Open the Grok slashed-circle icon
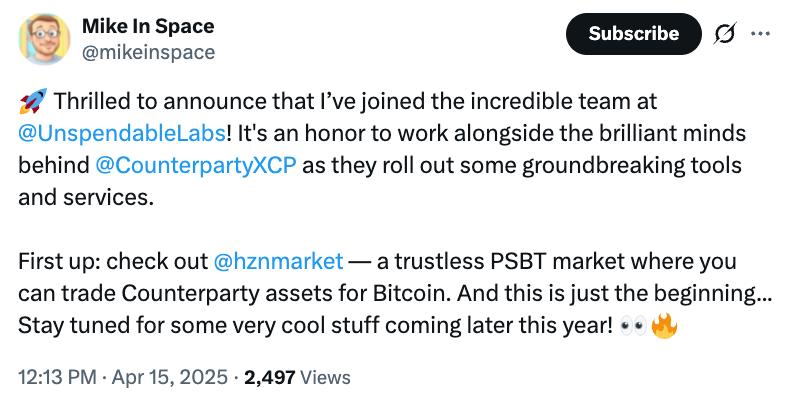The image size is (790, 406). pyautogui.click(x=725, y=34)
